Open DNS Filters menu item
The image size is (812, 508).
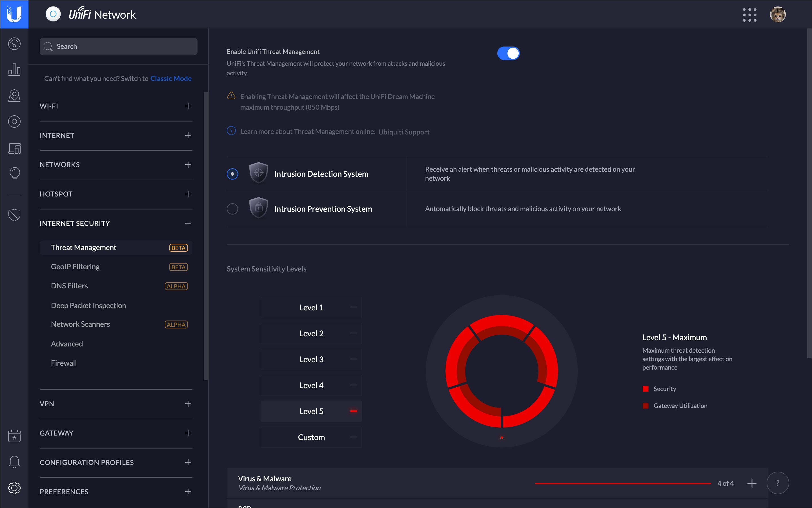[x=116, y=286]
